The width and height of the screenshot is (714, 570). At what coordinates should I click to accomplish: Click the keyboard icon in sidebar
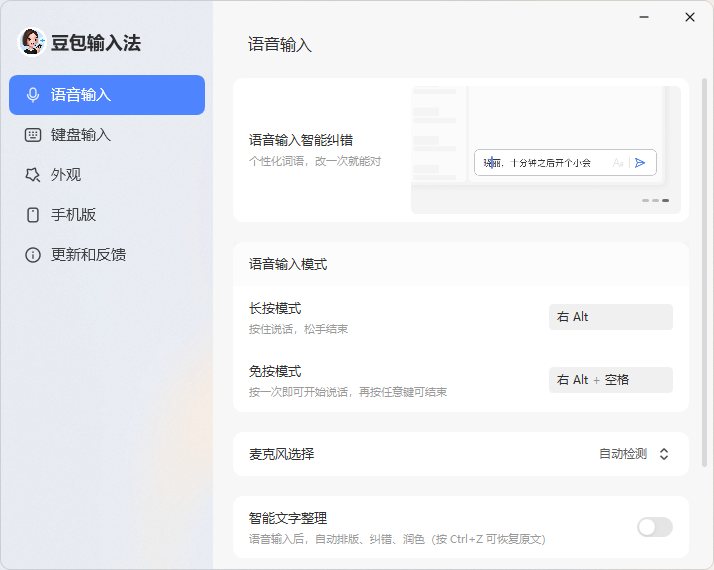33,135
